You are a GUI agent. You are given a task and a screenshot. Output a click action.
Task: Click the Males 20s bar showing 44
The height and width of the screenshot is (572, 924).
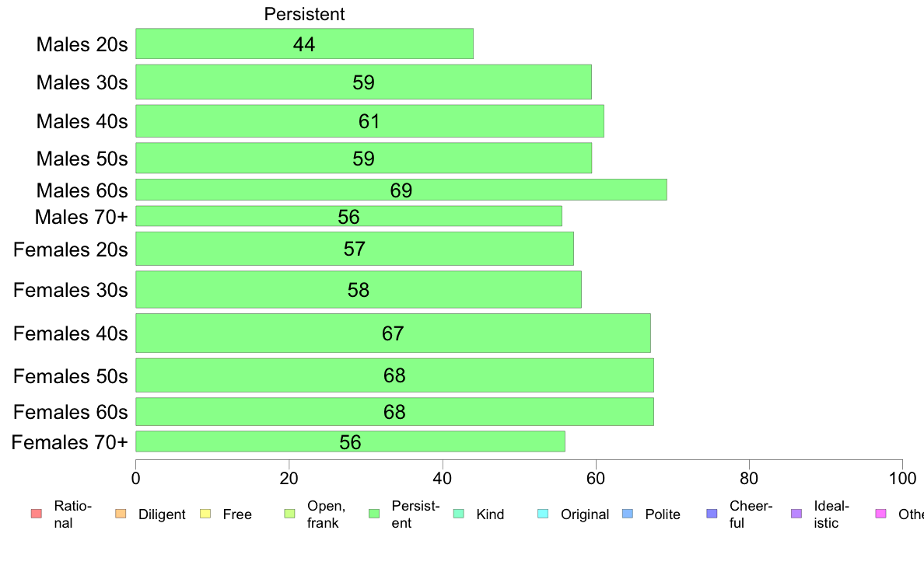pos(305,44)
